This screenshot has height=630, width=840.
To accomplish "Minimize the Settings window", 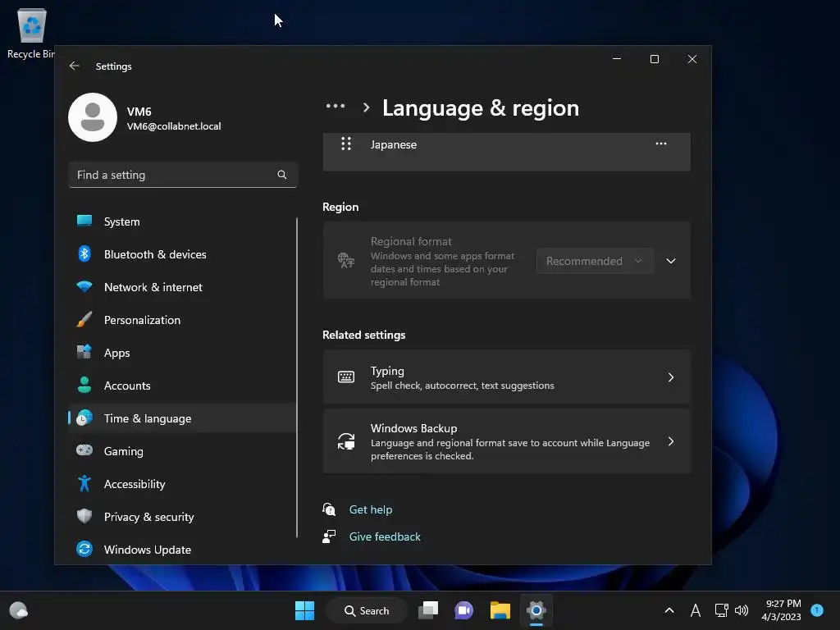I will [x=617, y=59].
